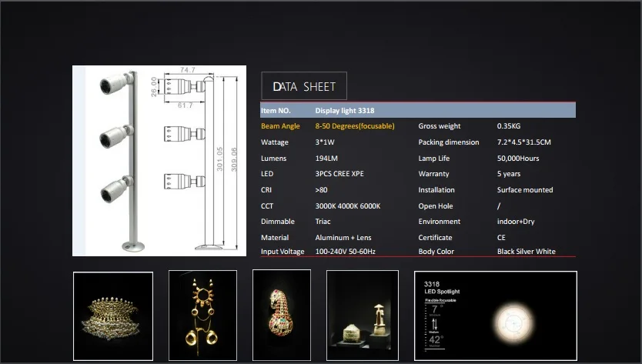Viewport: 642px width, 364px height.
Task: Click the 'Warranty' label
Action: [x=433, y=174]
